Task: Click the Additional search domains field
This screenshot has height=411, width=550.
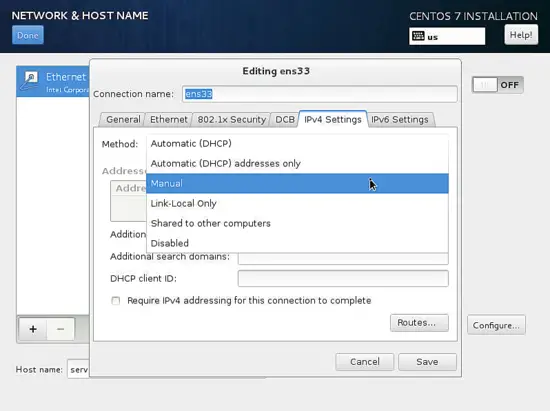Action: pyautogui.click(x=343, y=259)
